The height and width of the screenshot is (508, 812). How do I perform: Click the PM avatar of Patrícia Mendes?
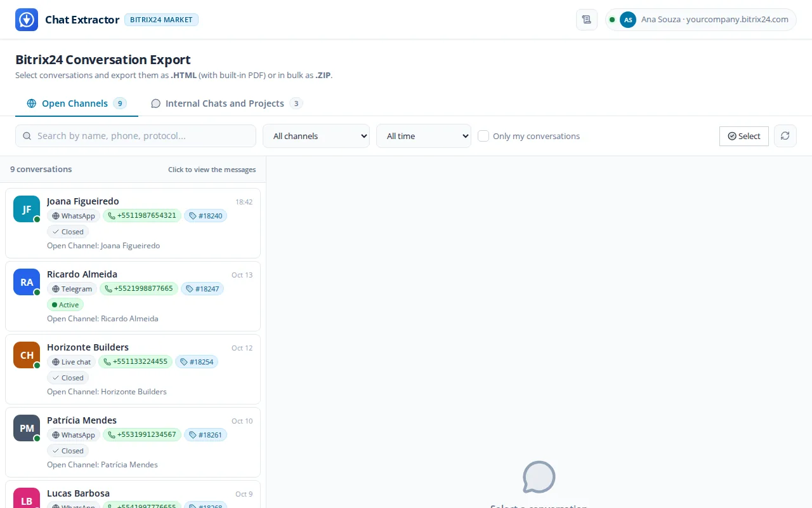pos(27,428)
